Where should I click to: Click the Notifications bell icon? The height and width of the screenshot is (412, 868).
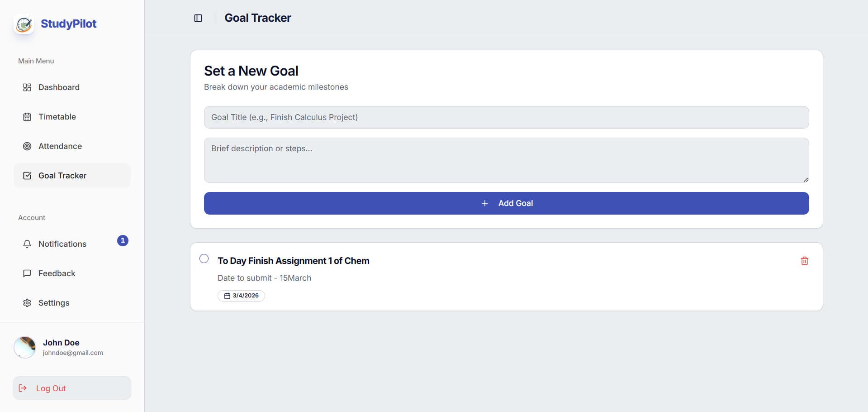coord(27,244)
